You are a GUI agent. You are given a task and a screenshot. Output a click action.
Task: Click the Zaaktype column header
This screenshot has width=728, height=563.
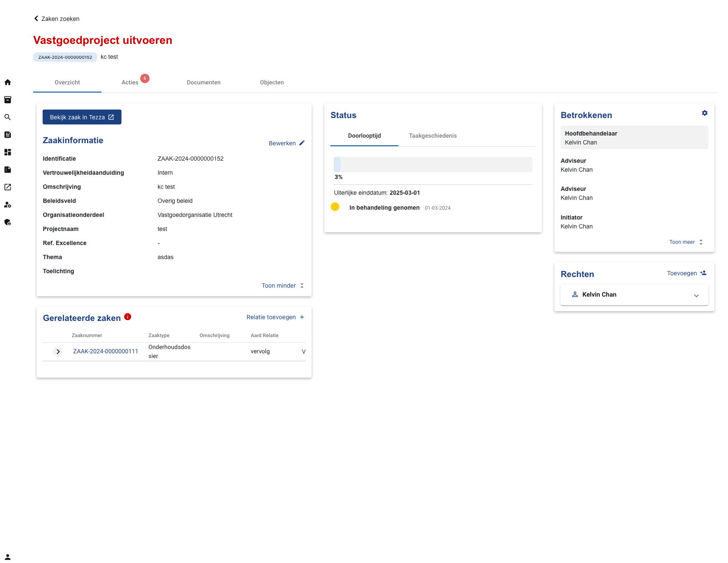(159, 335)
